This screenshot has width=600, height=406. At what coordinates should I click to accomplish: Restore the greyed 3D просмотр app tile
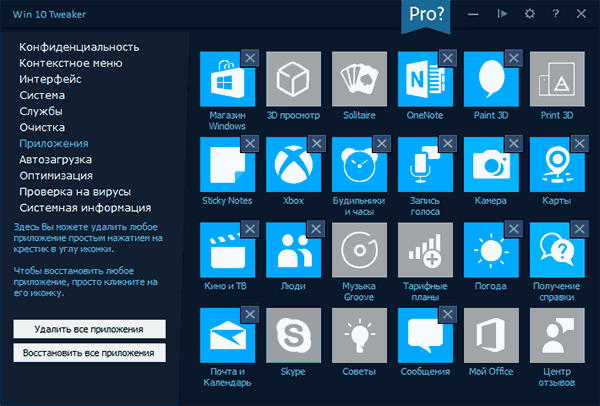[x=293, y=79]
